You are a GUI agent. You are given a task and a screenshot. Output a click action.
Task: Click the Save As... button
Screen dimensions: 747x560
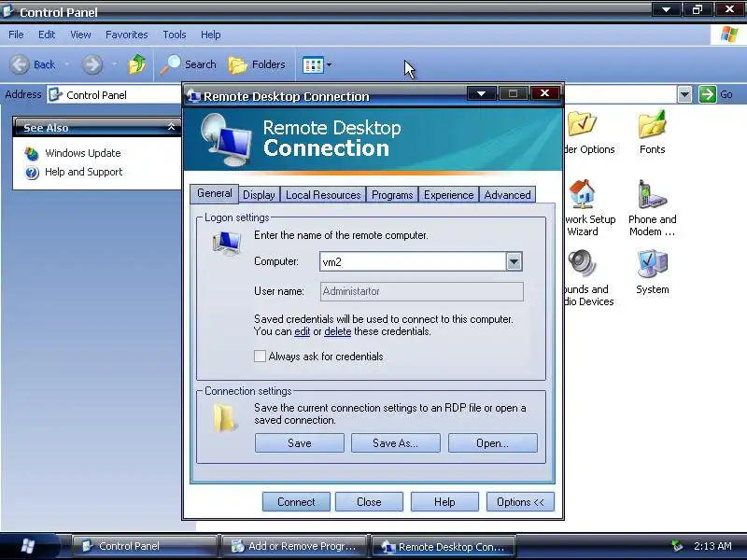tap(395, 442)
